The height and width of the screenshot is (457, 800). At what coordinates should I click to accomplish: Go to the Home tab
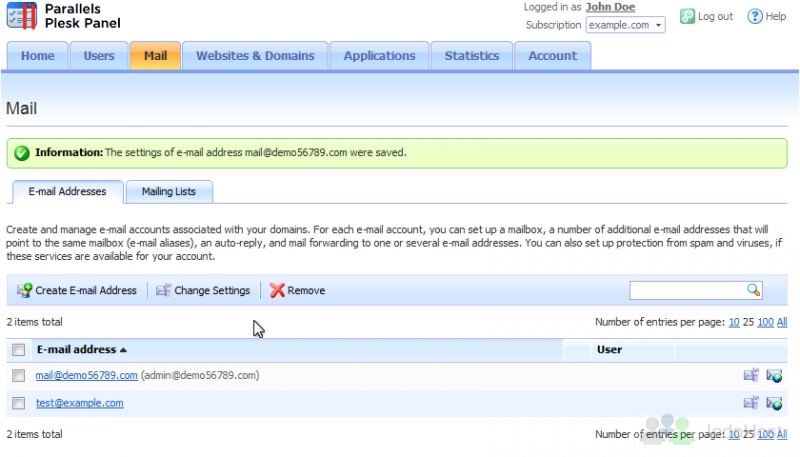38,56
